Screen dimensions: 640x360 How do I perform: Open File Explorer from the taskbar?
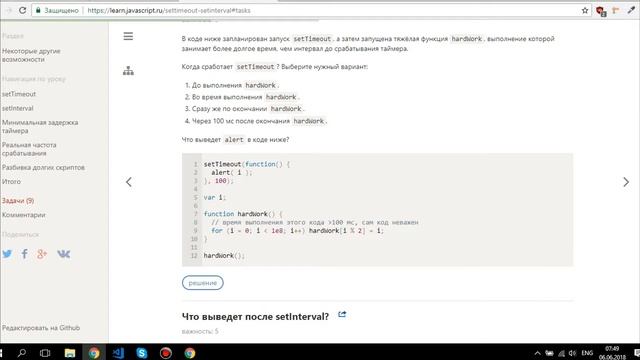[70, 353]
